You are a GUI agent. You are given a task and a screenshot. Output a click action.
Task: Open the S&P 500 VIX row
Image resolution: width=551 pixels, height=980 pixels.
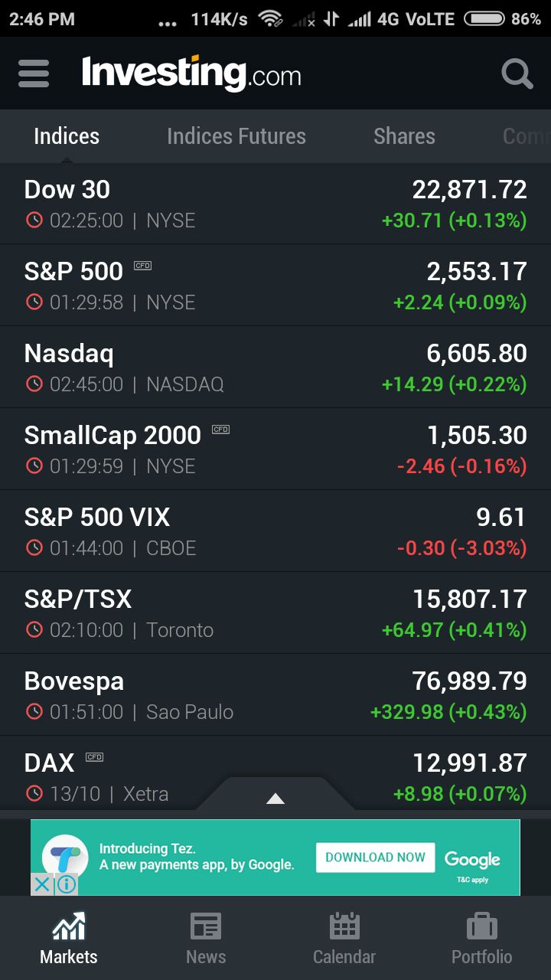pyautogui.click(x=275, y=531)
